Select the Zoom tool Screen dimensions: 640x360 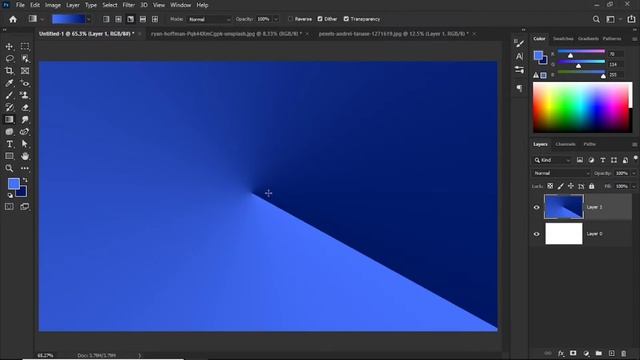(9, 168)
